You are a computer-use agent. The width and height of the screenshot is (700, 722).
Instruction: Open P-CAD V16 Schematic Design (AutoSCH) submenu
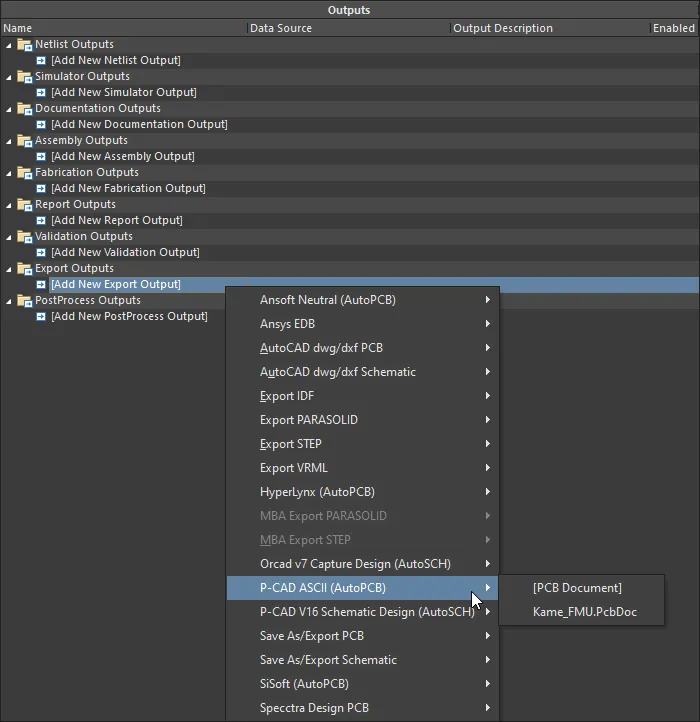(x=362, y=611)
